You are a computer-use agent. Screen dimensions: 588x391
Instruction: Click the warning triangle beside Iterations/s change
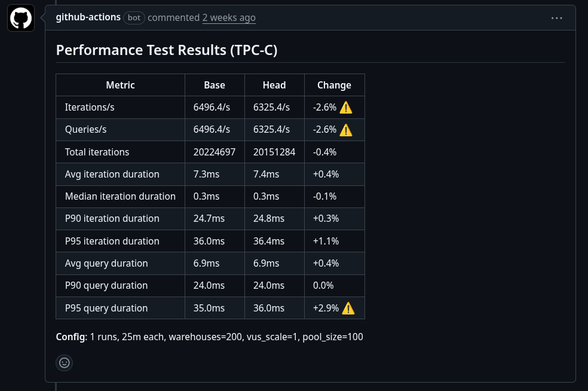tap(345, 107)
